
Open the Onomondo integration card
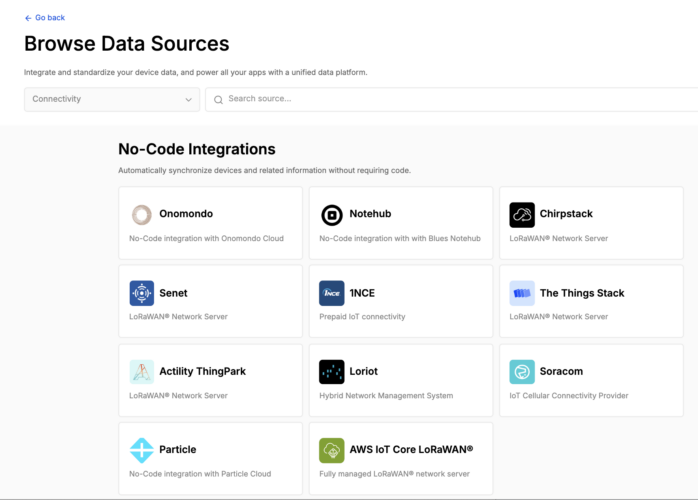point(211,223)
